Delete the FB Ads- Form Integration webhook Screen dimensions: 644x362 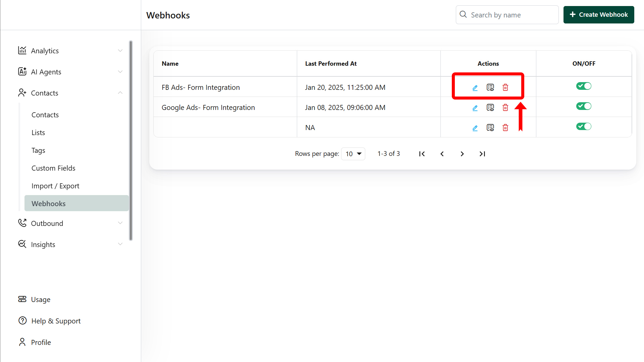[505, 87]
